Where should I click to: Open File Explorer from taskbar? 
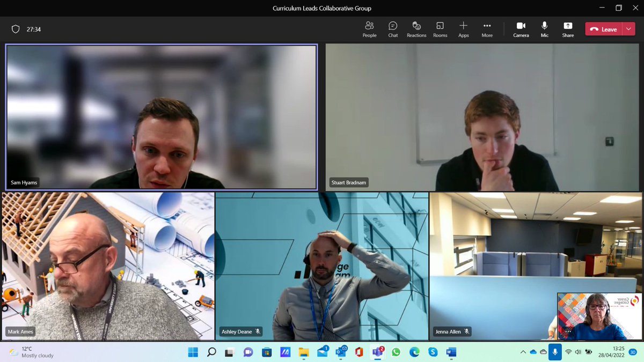pos(304,352)
